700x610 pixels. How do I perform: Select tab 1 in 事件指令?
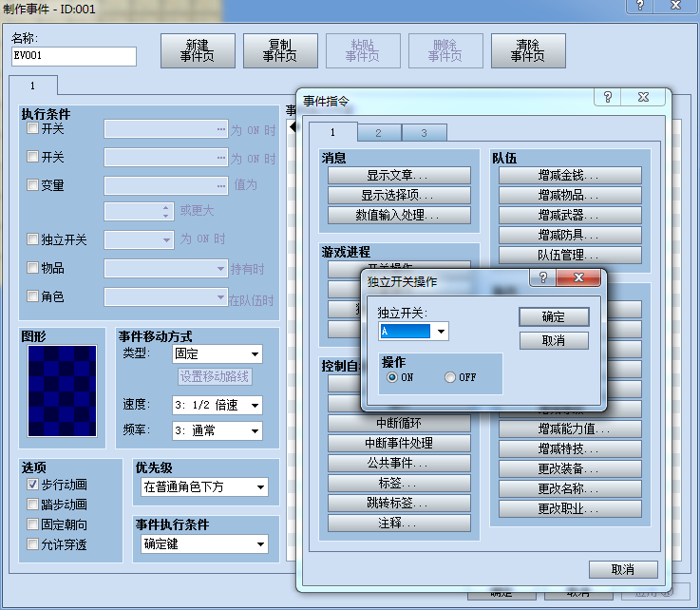(x=332, y=132)
